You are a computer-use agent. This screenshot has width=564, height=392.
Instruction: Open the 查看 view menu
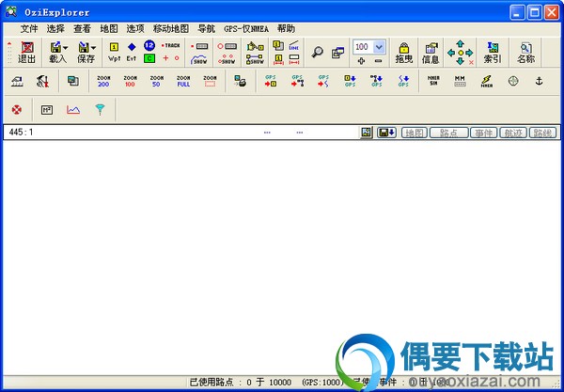[82, 29]
